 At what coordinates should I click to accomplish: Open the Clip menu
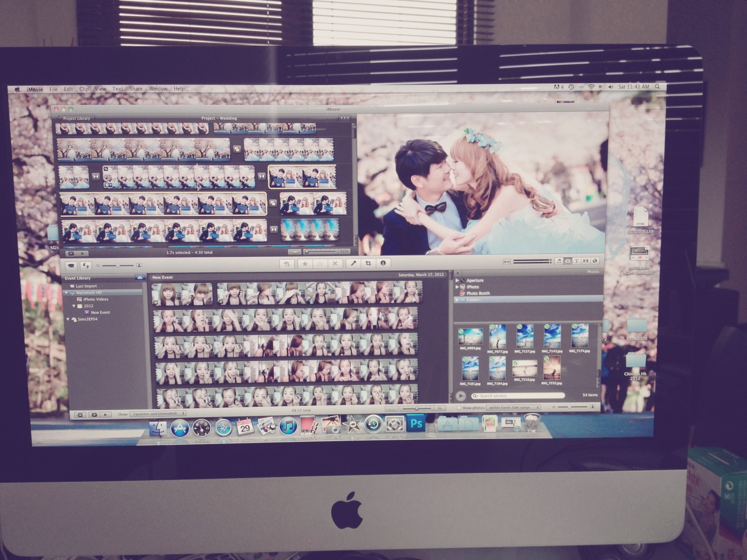click(84, 89)
